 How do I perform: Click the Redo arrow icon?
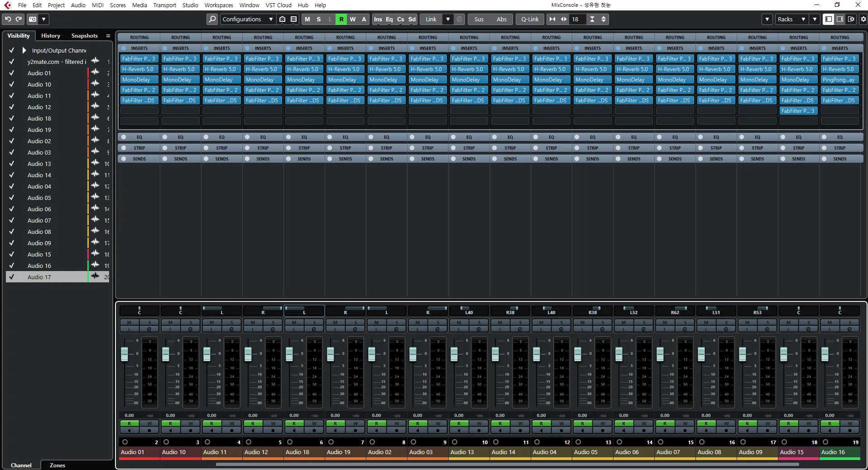pyautogui.click(x=19, y=19)
